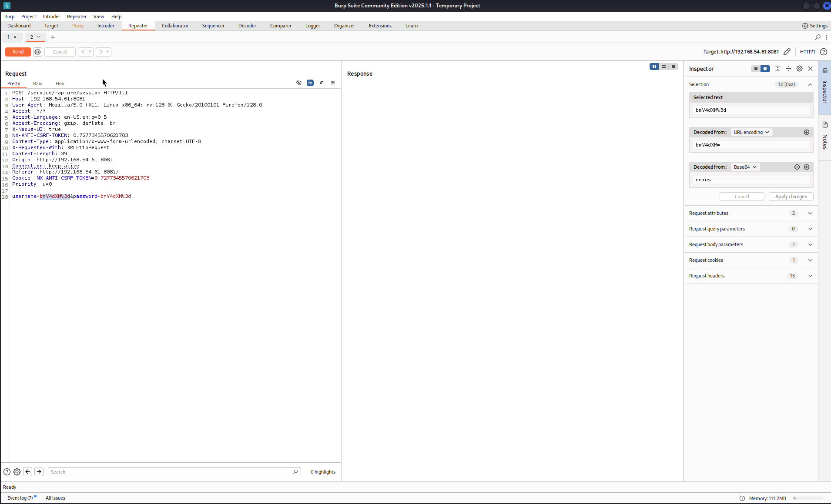Open the Base64 decoding dropdown
Screen dimensions: 831x504
(x=745, y=167)
